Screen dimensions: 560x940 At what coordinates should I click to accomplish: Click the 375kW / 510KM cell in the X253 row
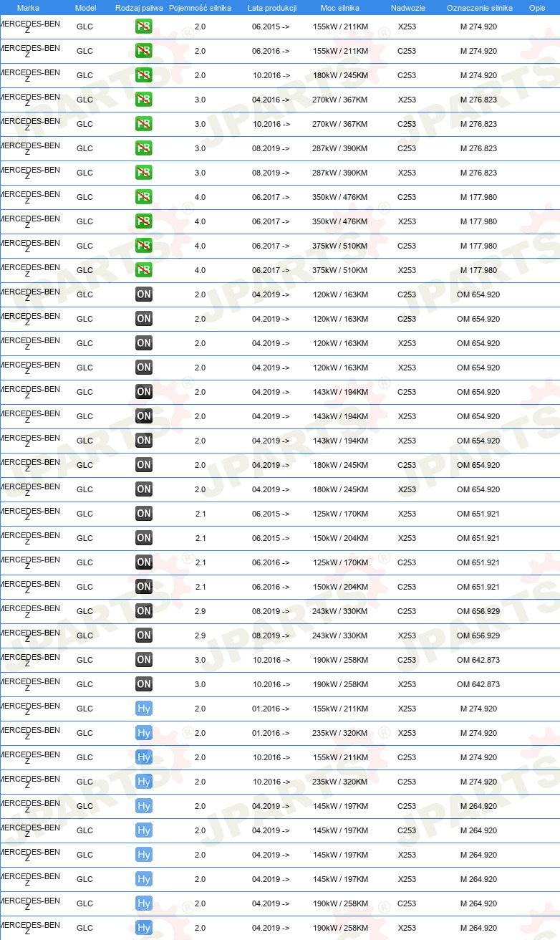(x=340, y=270)
